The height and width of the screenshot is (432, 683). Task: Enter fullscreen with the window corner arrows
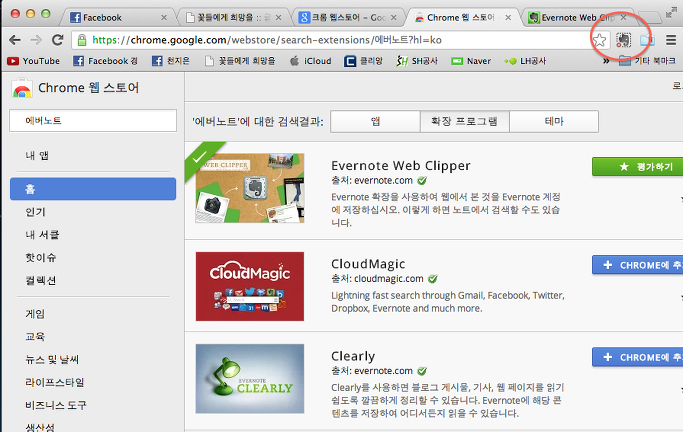point(670,13)
